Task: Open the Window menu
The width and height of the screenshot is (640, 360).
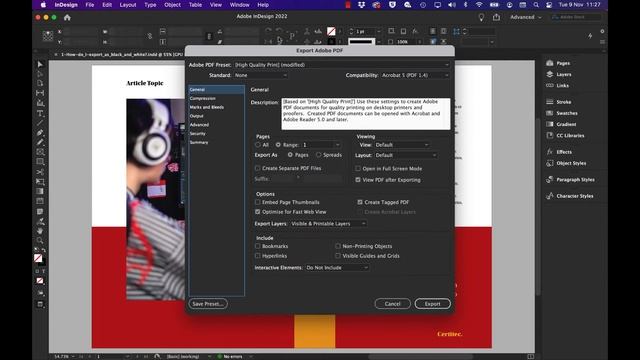Action: click(240, 5)
